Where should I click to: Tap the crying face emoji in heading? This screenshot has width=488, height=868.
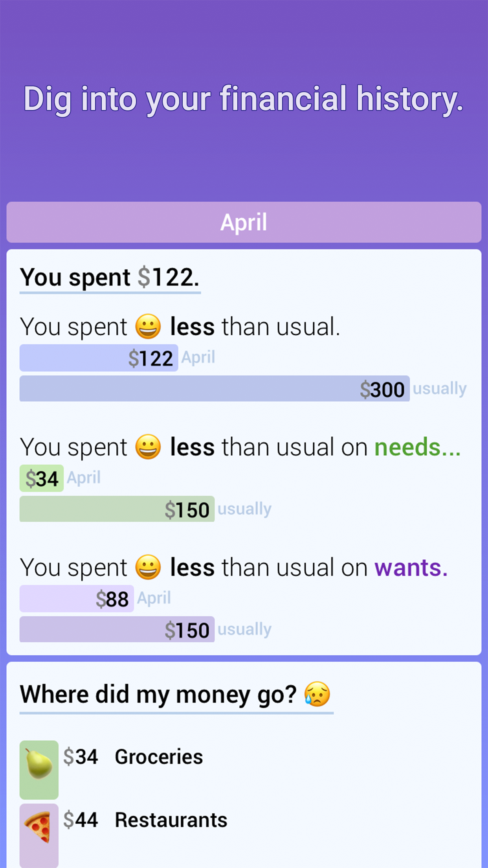[x=317, y=694]
